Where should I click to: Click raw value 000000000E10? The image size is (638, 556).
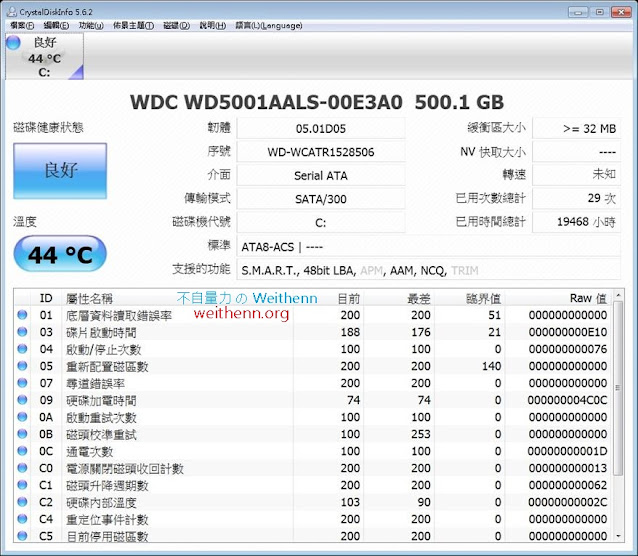(x=568, y=332)
